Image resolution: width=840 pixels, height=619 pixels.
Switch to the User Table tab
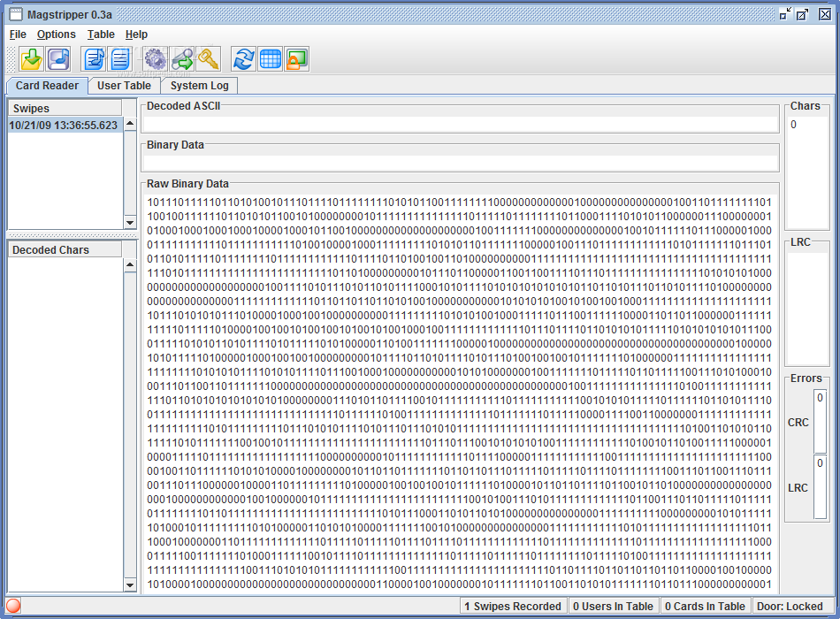point(124,86)
